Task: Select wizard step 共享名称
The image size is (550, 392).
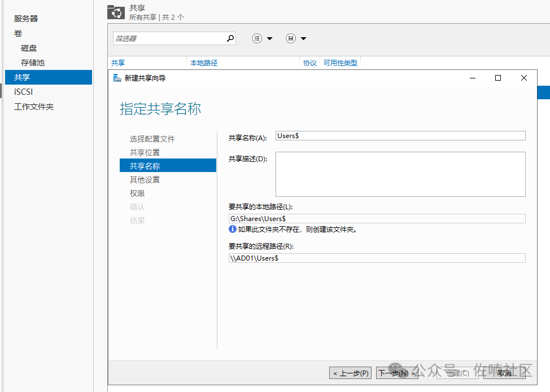Action: coord(168,165)
